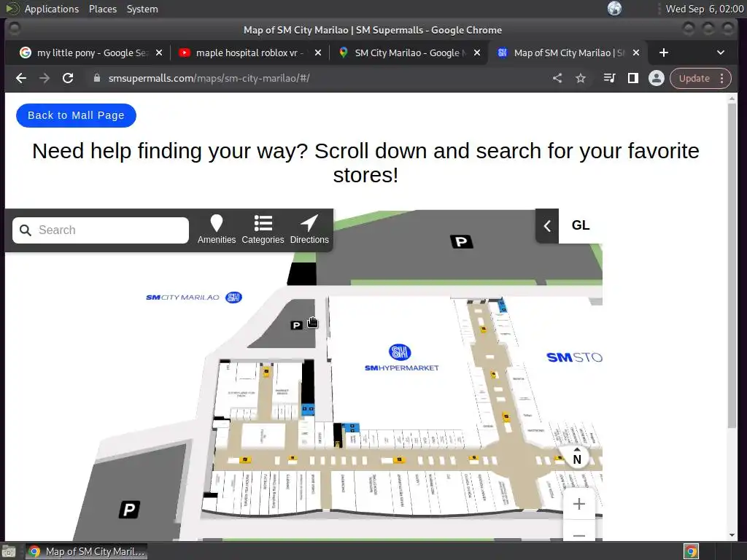
Task: Open Directions arrow icon
Action: [x=309, y=223]
